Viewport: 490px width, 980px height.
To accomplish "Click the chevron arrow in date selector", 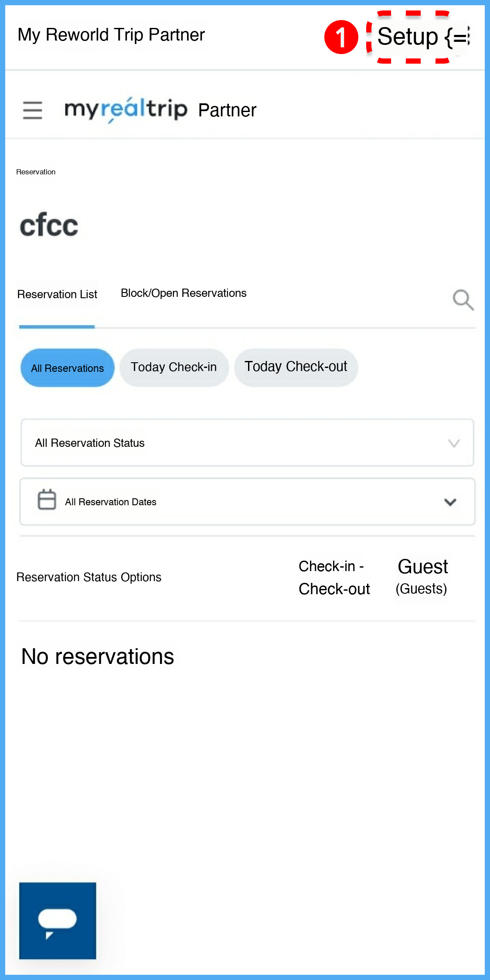I will tap(450, 502).
